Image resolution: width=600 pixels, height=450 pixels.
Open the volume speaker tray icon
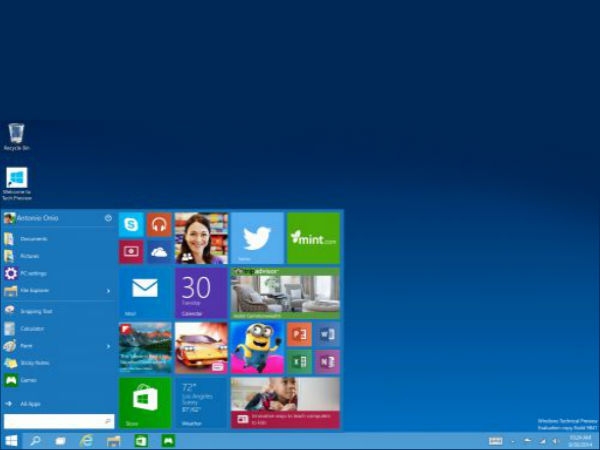coord(555,441)
